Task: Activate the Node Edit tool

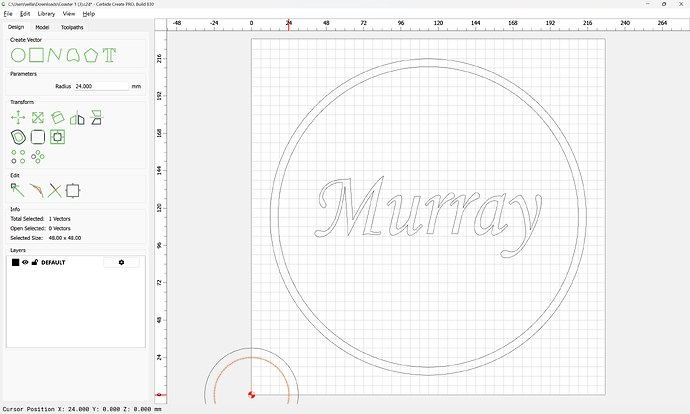Action: pyautogui.click(x=18, y=189)
